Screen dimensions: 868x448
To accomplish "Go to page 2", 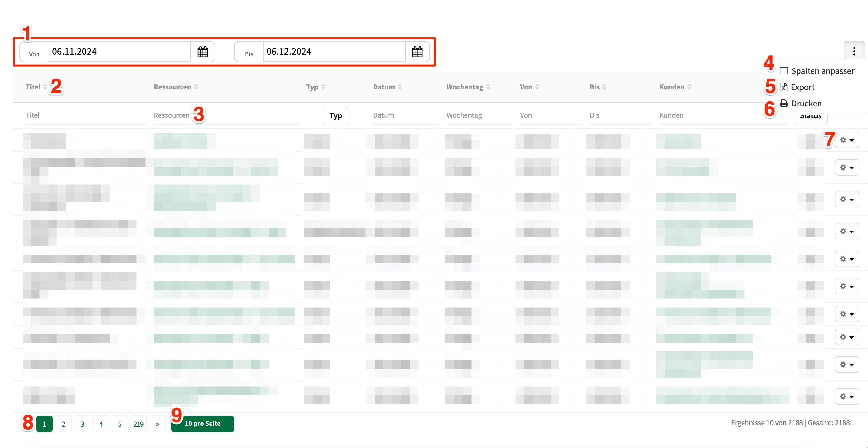I will pos(63,424).
